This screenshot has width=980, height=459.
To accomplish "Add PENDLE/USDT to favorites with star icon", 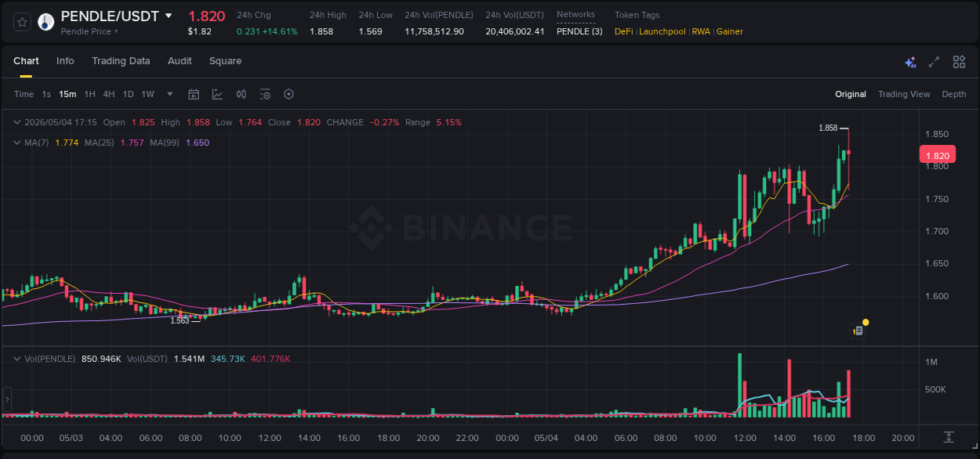I will (x=22, y=22).
